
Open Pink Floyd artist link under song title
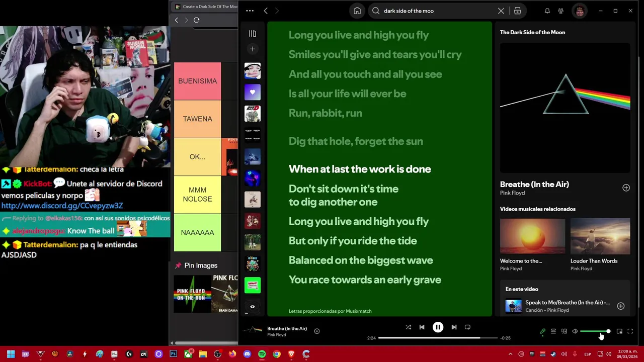pyautogui.click(x=512, y=193)
